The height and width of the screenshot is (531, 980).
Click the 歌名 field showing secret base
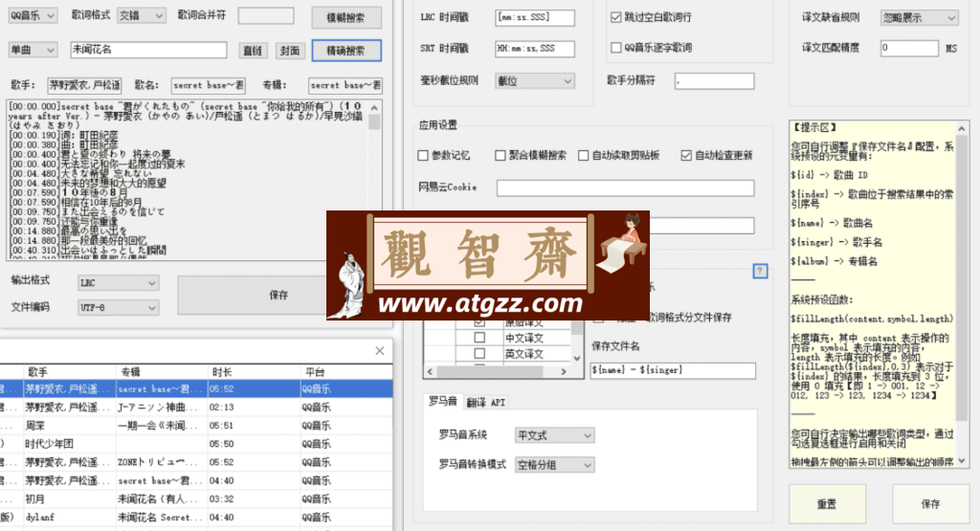208,85
